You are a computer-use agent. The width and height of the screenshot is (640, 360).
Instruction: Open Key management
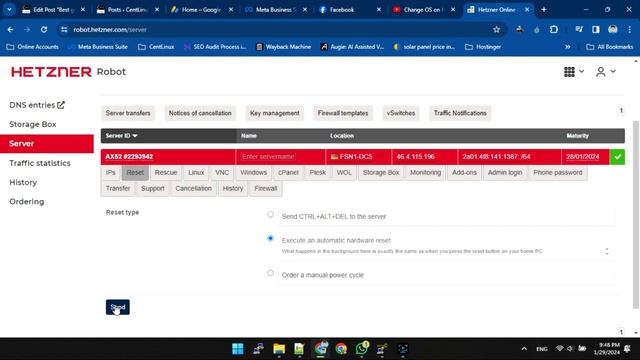point(275,113)
